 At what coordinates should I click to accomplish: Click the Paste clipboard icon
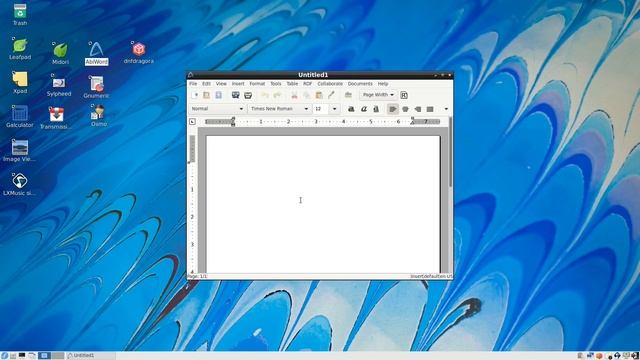319,95
